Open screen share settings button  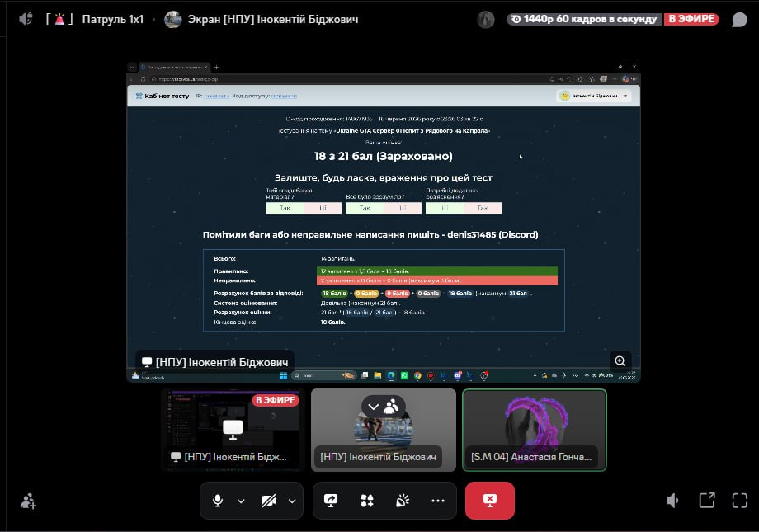331,501
